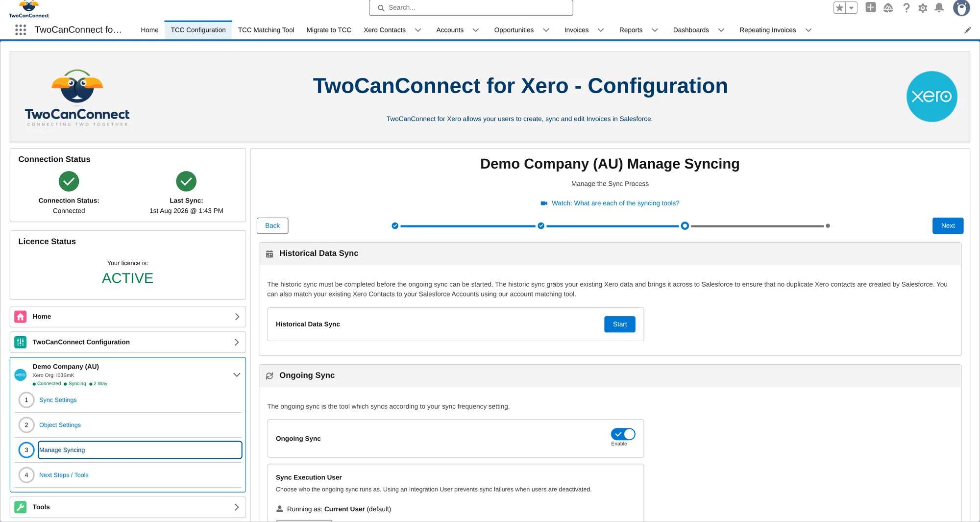This screenshot has height=522, width=980.
Task: Jump to first progress step marker
Action: (x=395, y=226)
